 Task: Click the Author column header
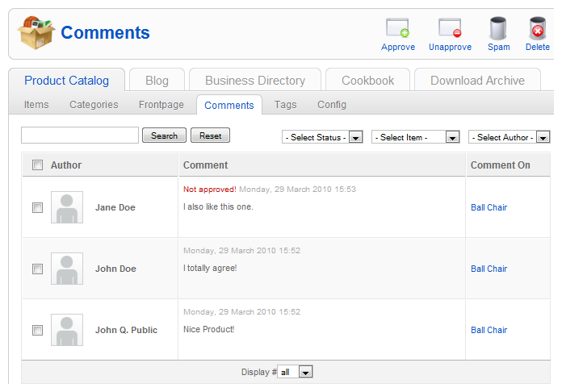click(66, 165)
